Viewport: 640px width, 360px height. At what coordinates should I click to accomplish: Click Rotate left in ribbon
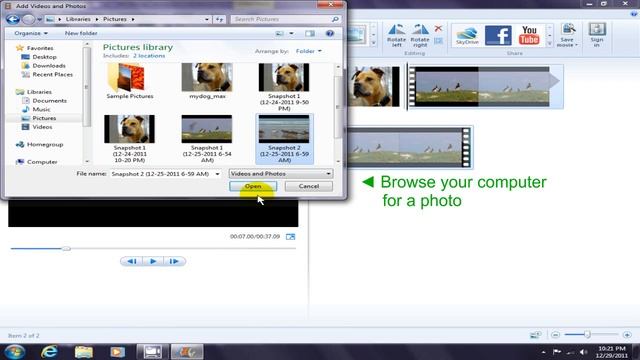coord(396,36)
